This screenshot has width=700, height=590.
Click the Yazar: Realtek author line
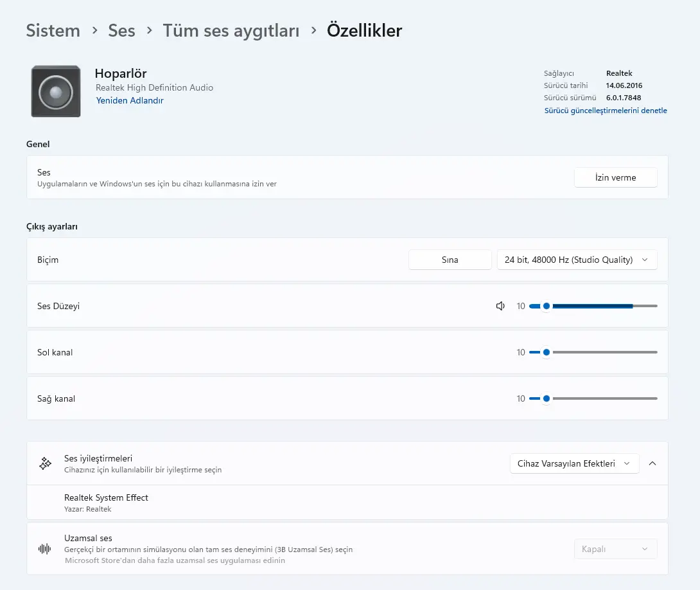[x=87, y=509]
